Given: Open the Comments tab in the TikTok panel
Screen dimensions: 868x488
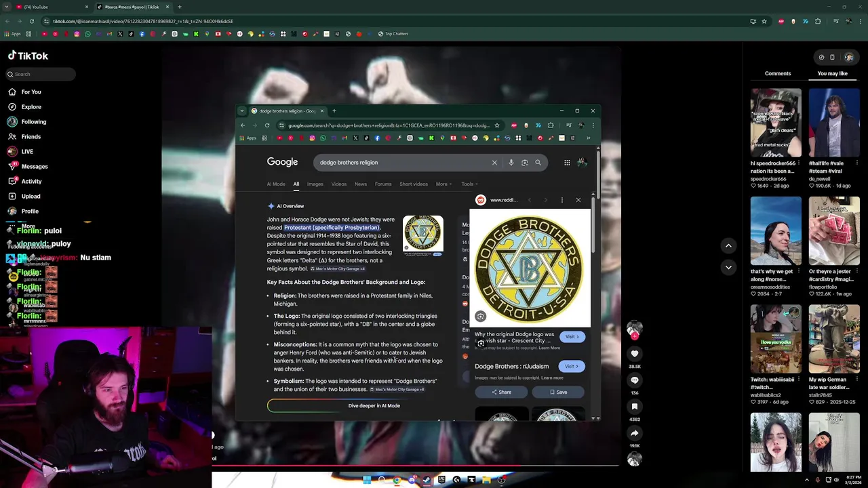Looking at the screenshot, I should [x=778, y=73].
